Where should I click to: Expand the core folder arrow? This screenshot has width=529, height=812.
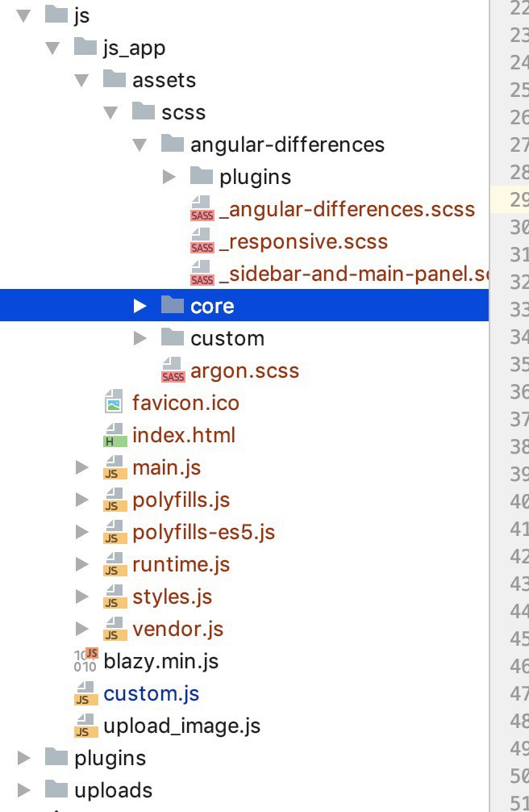(140, 306)
